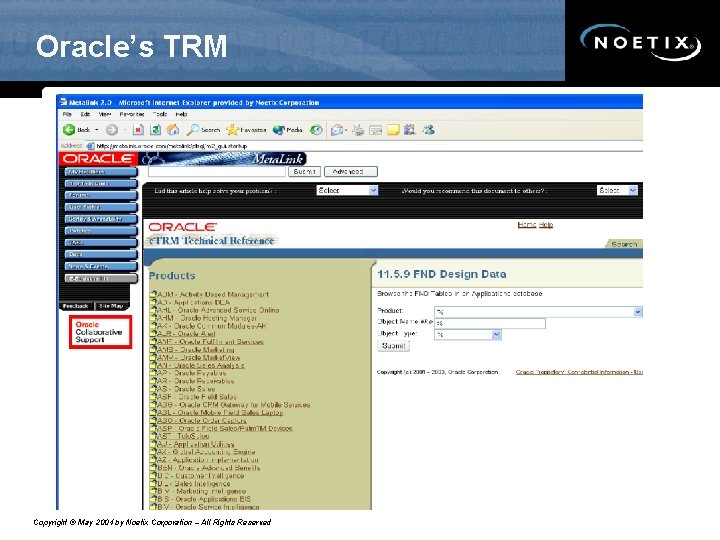Click the folder icon beside AHM - Oracle Hosting Manager

[x=153, y=318]
